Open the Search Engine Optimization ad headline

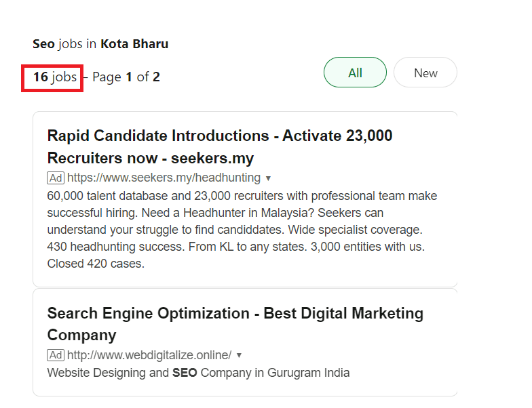pos(235,324)
